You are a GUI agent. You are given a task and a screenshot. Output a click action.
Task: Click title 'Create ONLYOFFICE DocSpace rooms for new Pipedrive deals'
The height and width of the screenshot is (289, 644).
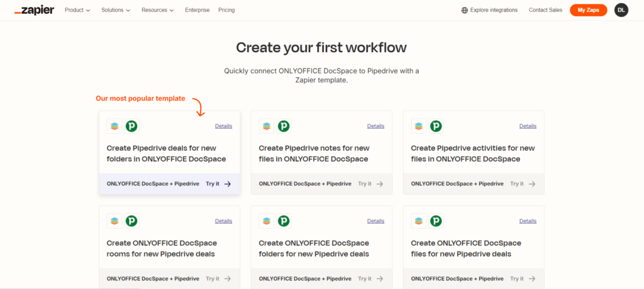point(162,248)
